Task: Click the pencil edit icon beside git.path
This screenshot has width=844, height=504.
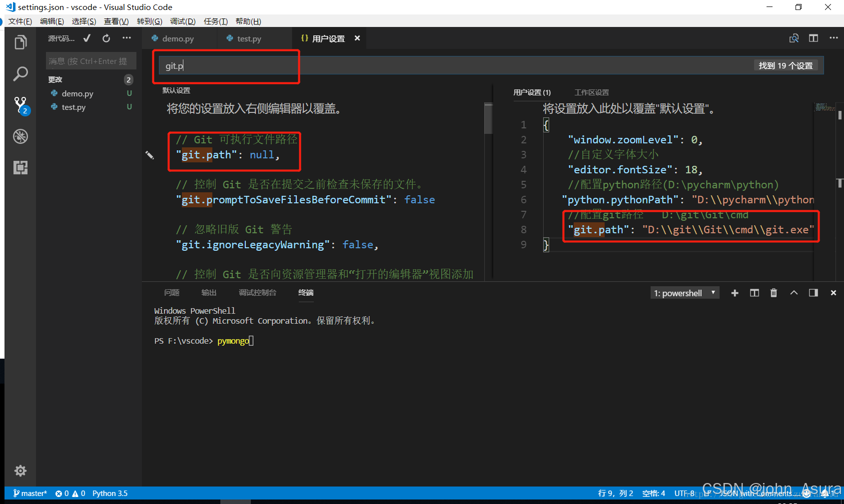Action: click(x=149, y=155)
